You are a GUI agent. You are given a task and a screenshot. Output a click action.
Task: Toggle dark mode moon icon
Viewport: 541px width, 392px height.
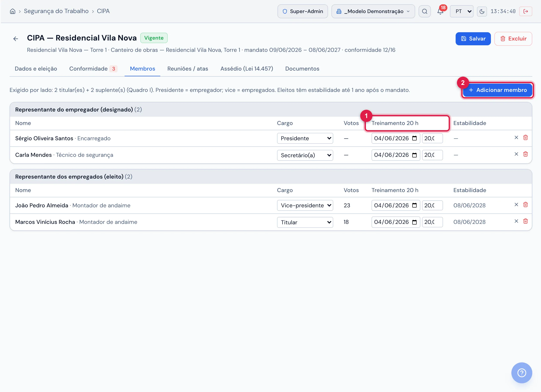coord(482,11)
